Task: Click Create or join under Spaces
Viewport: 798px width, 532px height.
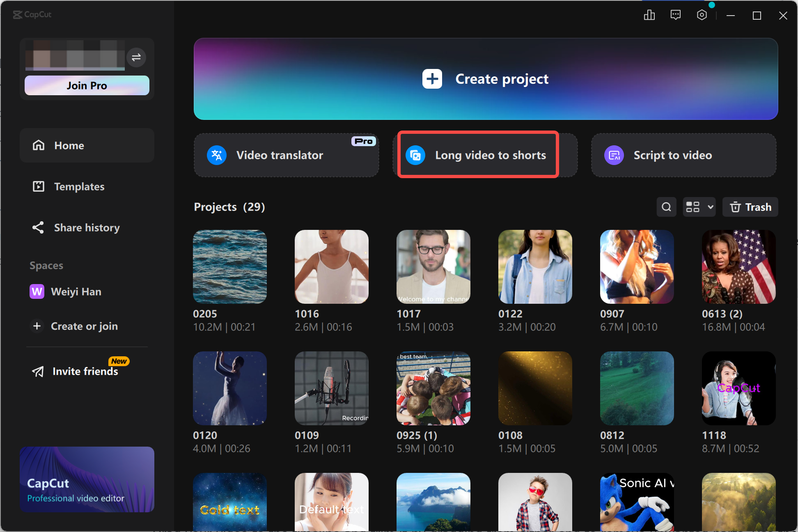Action: point(84,326)
